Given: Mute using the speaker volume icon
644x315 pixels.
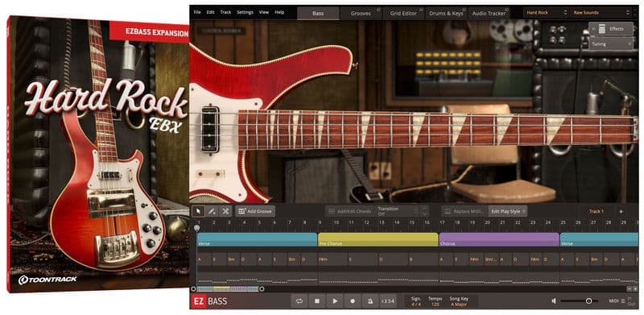Looking at the screenshot, I should tap(554, 301).
